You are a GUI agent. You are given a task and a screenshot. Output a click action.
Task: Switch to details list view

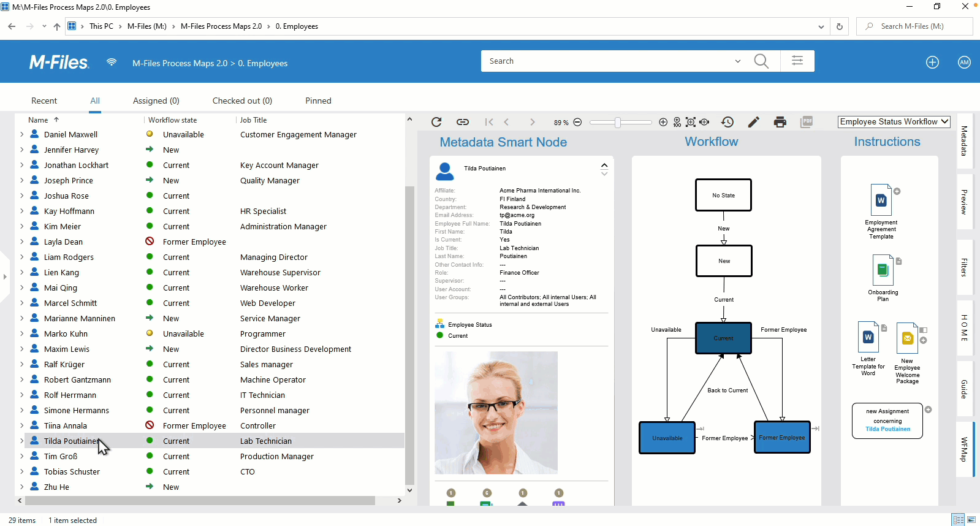[959, 520]
